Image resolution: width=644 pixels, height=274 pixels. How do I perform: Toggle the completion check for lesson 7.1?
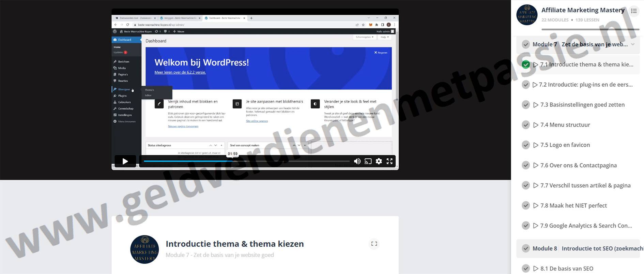click(x=526, y=64)
